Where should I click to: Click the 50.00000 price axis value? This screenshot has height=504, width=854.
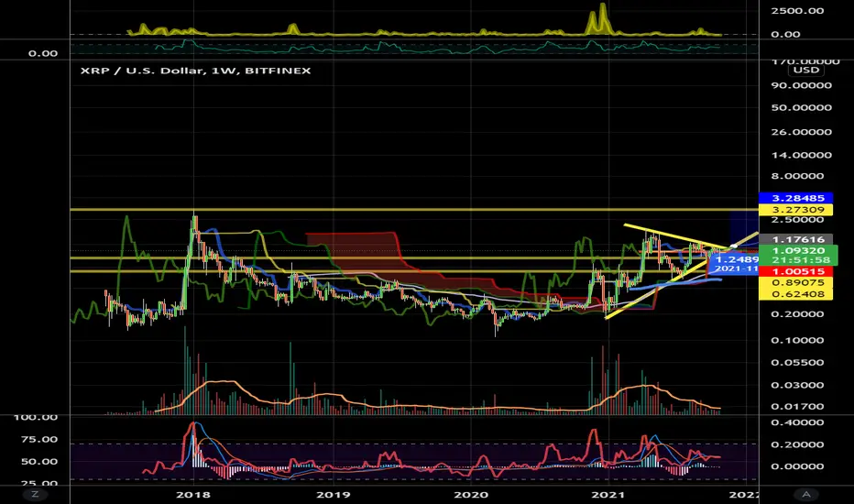pyautogui.click(x=801, y=108)
